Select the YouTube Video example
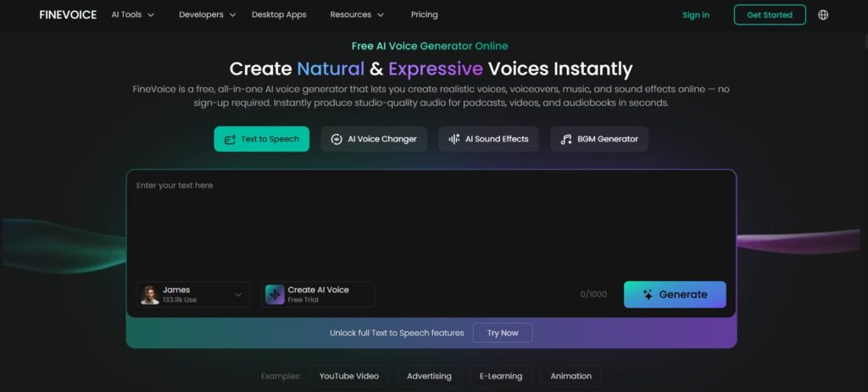This screenshot has width=868, height=392. [x=348, y=376]
